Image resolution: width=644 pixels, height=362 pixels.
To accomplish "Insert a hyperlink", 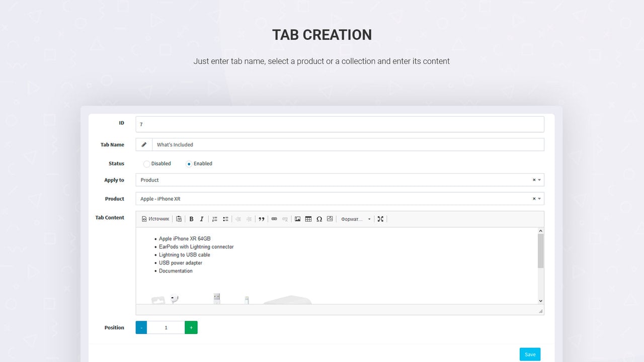I will tap(274, 219).
